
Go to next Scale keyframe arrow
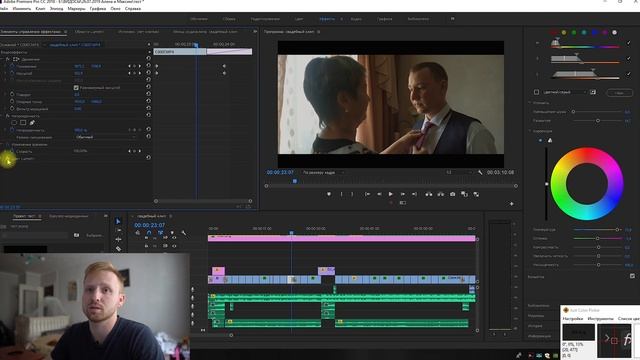coord(140,73)
